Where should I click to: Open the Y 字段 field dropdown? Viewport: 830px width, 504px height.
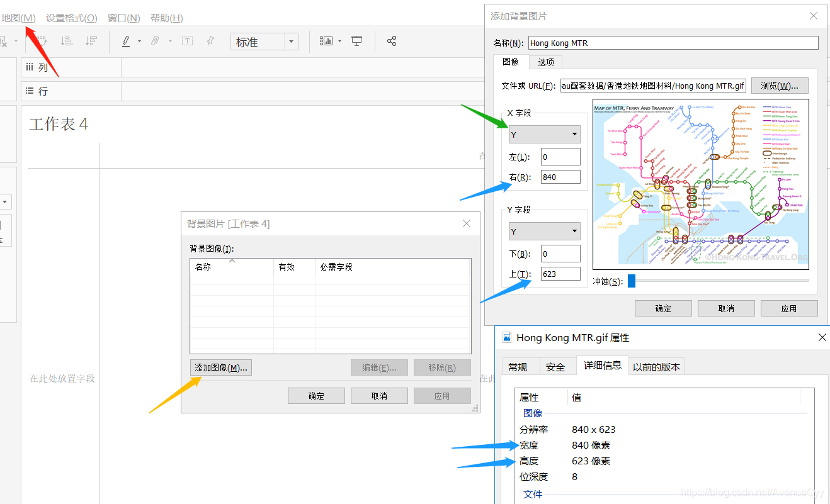545,232
